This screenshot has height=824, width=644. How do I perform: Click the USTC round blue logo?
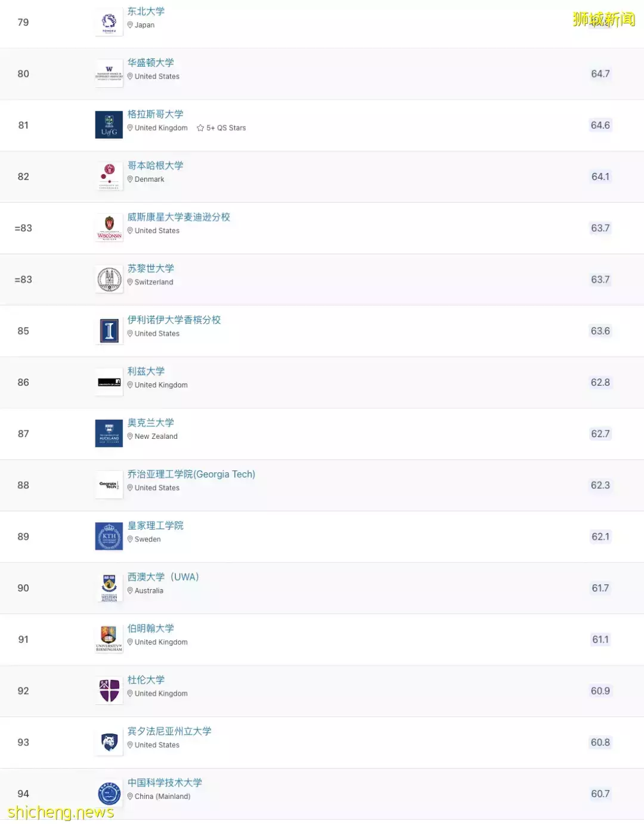coord(109,794)
